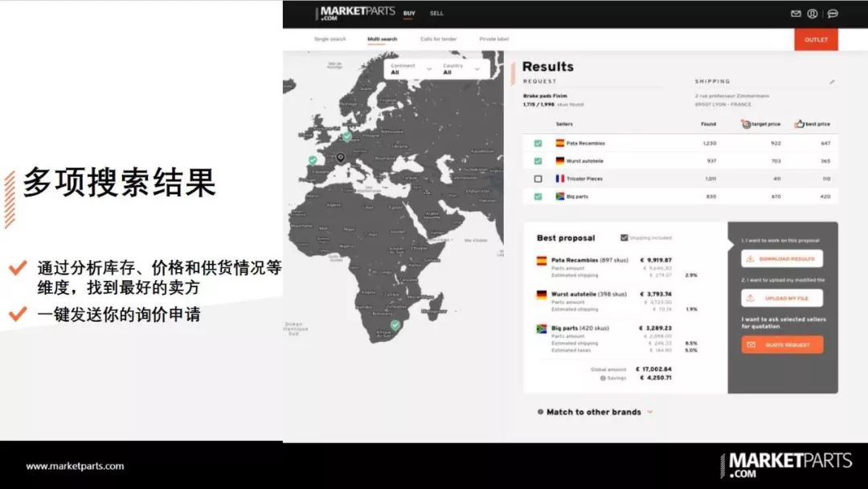868x489 pixels.
Task: Click the Results heading
Action: [x=547, y=67]
